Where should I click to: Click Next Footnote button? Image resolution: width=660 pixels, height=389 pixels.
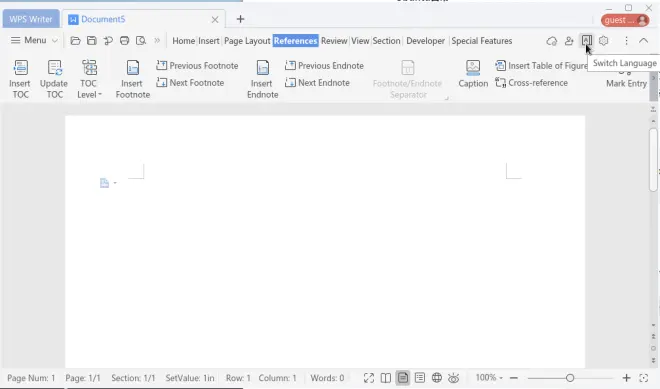[x=190, y=83]
